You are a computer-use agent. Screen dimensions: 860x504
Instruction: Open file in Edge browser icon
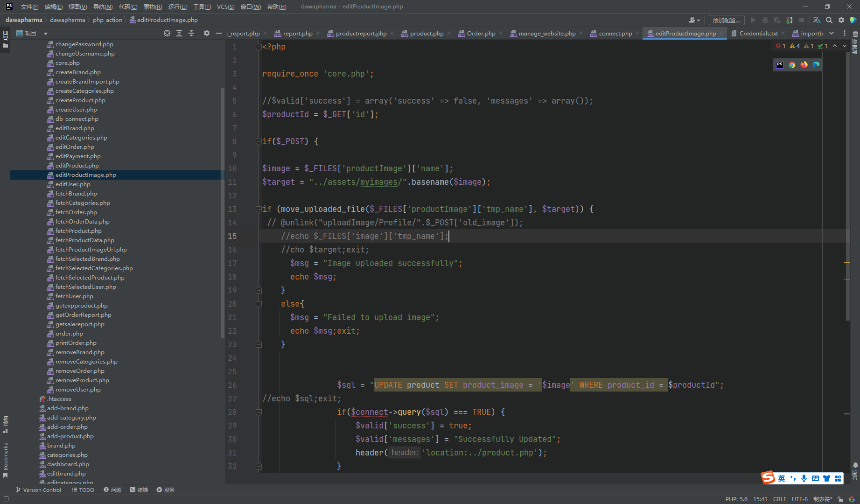(816, 65)
